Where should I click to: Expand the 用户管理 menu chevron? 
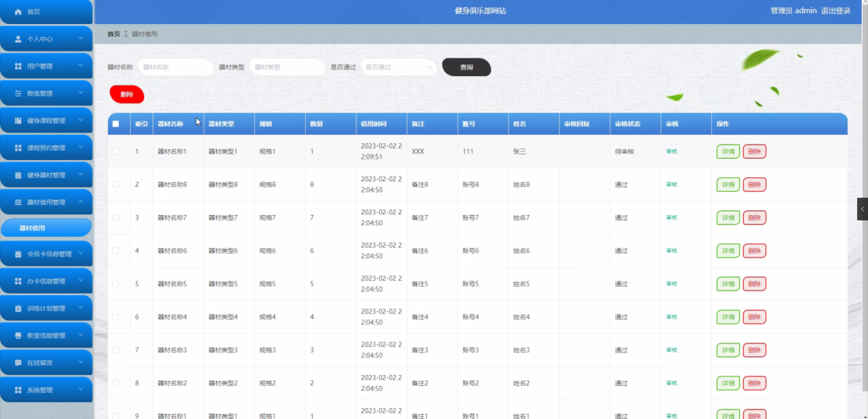[x=81, y=66]
